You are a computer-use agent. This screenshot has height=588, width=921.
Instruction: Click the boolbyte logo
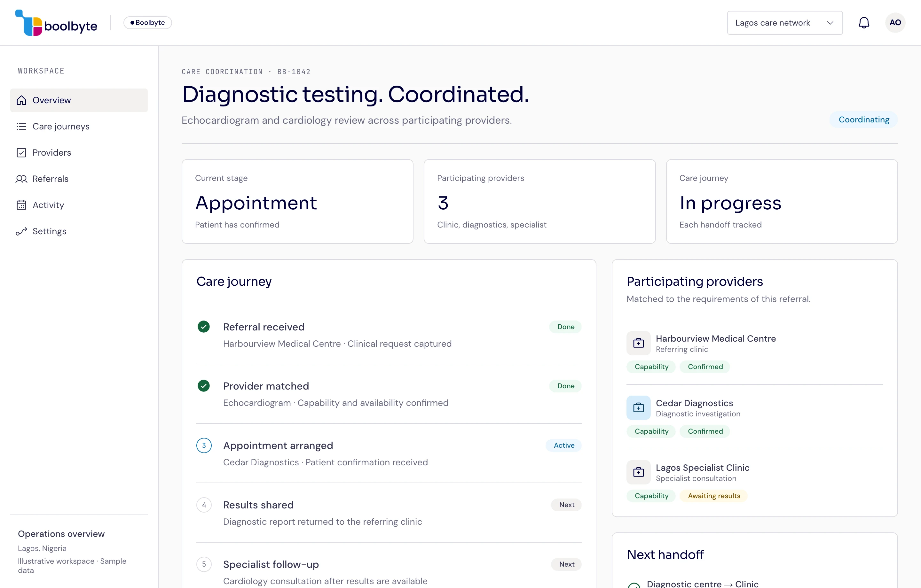(x=56, y=23)
